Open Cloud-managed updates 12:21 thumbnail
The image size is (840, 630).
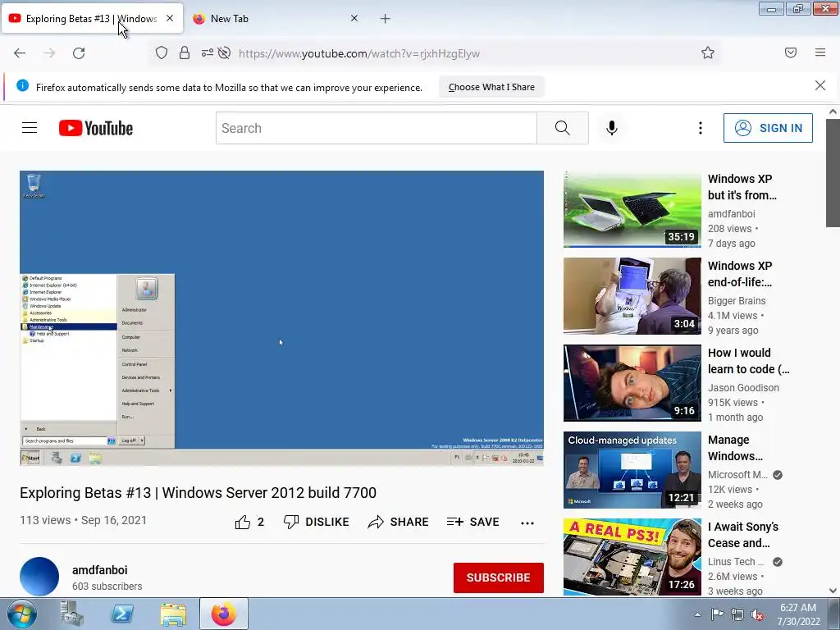point(632,470)
